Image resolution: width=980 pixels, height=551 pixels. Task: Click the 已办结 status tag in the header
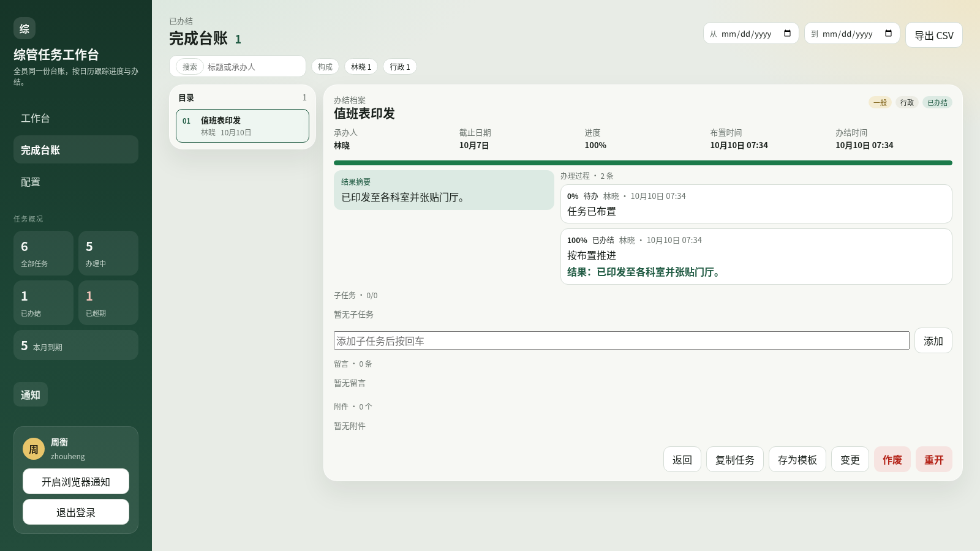pyautogui.click(x=937, y=102)
